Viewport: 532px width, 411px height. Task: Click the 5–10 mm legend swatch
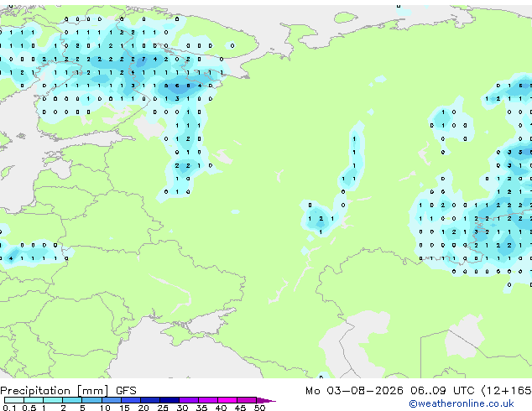tap(91, 400)
